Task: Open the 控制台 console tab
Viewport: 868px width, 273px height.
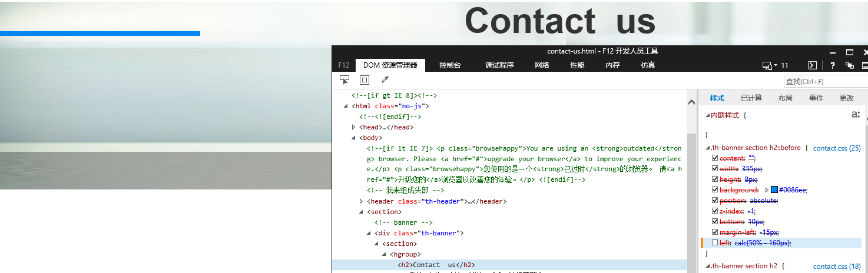Action: pyautogui.click(x=450, y=65)
